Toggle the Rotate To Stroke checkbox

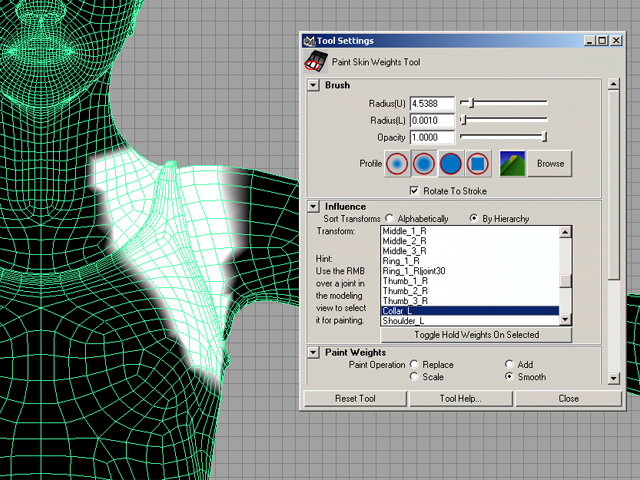tap(414, 191)
